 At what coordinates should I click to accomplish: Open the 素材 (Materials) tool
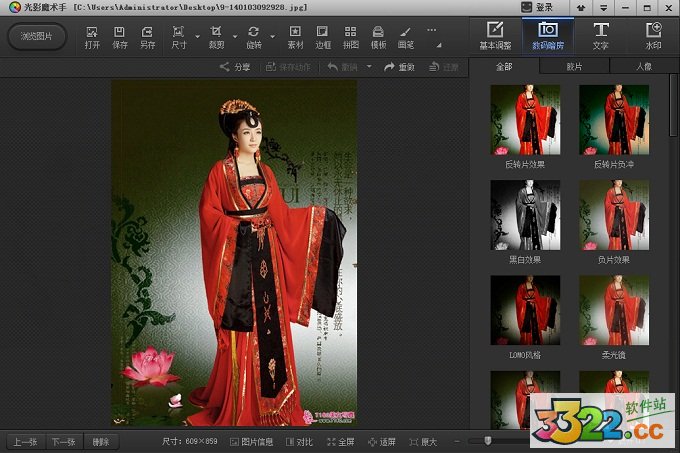(x=296, y=37)
